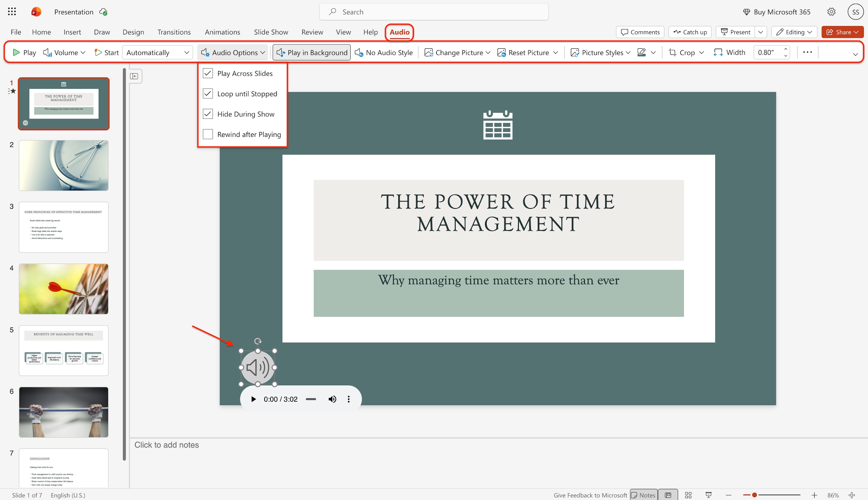
Task: Open the Volume control in the Audio ribbon
Action: [64, 52]
